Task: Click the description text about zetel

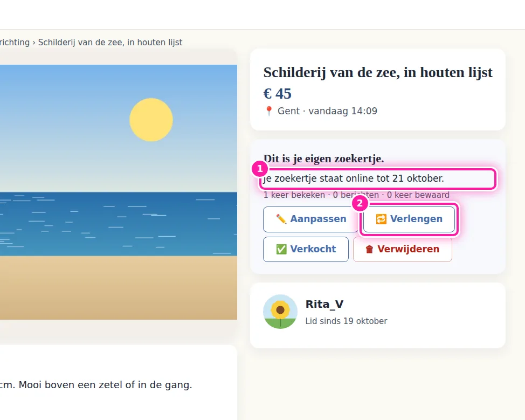Action: tap(96, 385)
